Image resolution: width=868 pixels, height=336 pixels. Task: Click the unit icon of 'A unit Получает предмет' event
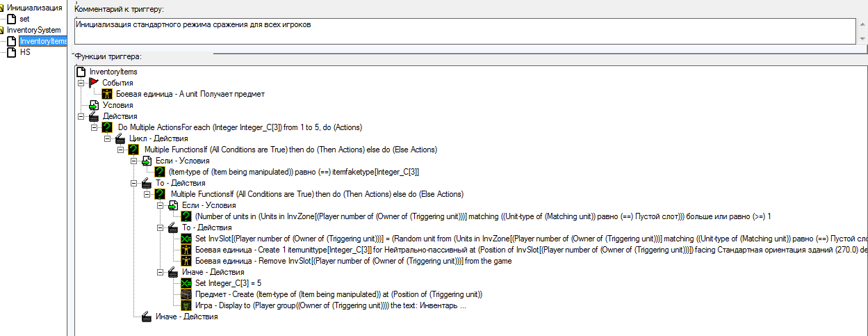click(108, 94)
